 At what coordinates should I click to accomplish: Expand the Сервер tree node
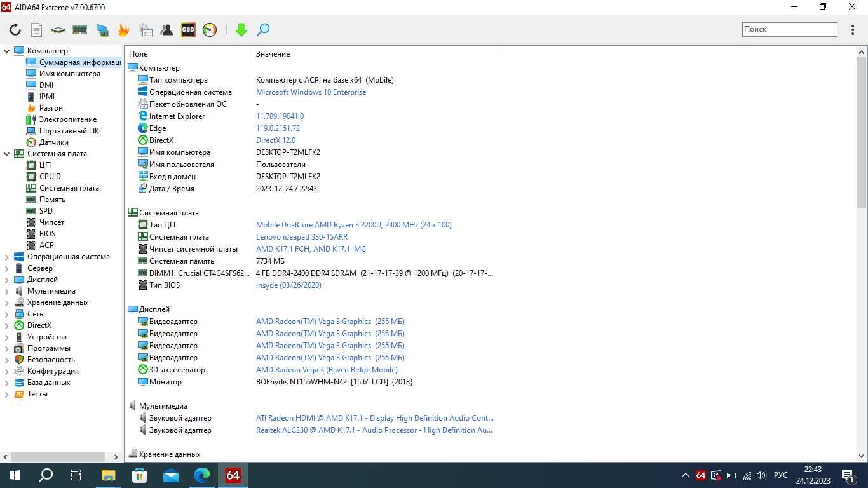point(7,268)
